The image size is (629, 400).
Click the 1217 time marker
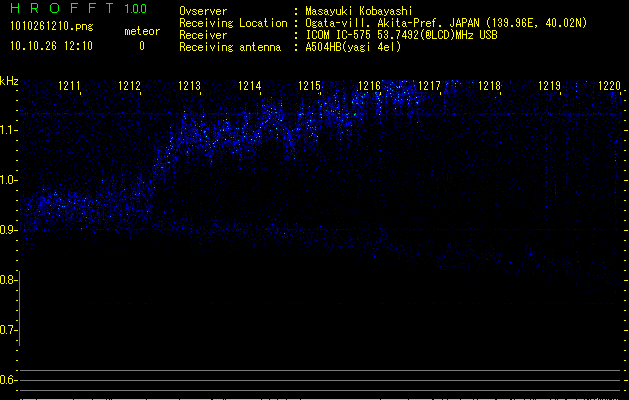point(429,86)
